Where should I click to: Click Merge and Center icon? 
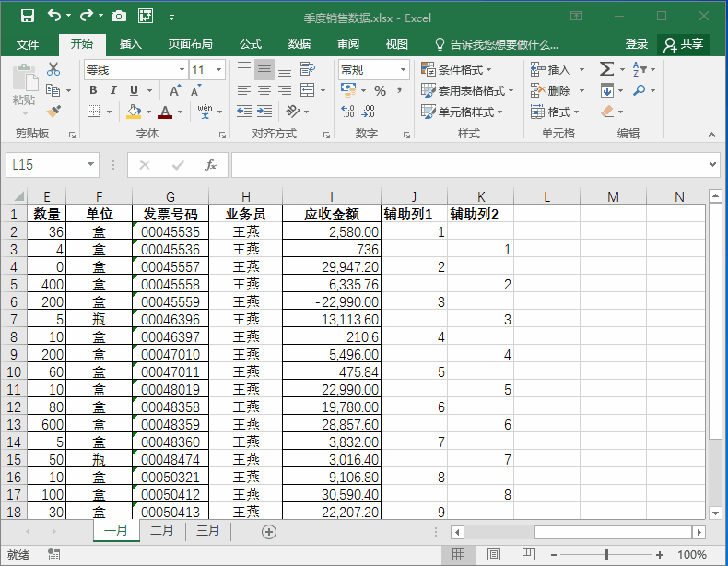tap(308, 90)
